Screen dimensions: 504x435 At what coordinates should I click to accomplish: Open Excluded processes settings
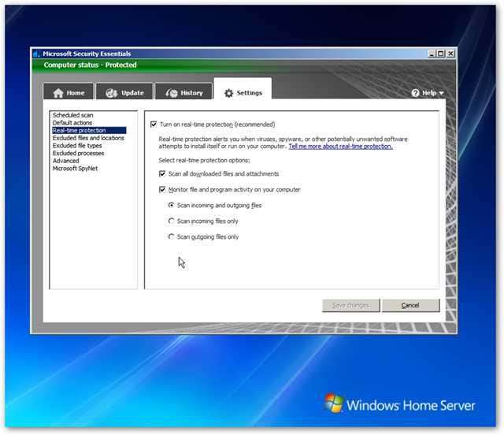tap(78, 153)
